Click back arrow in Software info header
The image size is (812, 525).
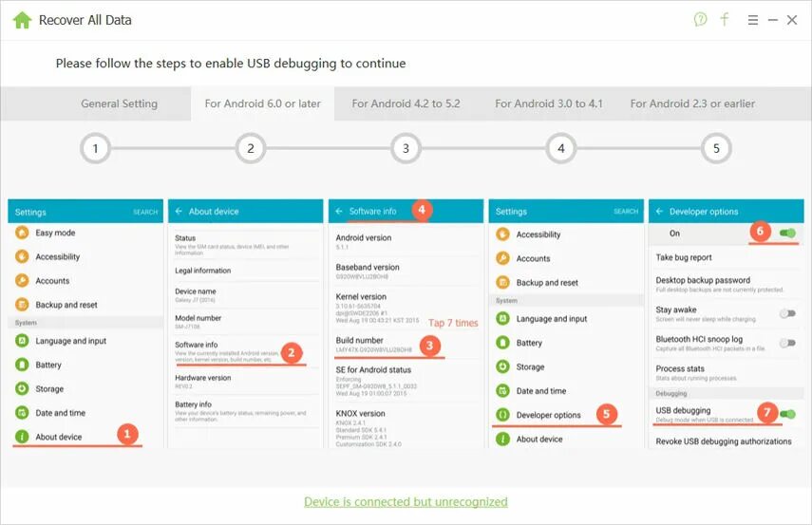click(339, 212)
